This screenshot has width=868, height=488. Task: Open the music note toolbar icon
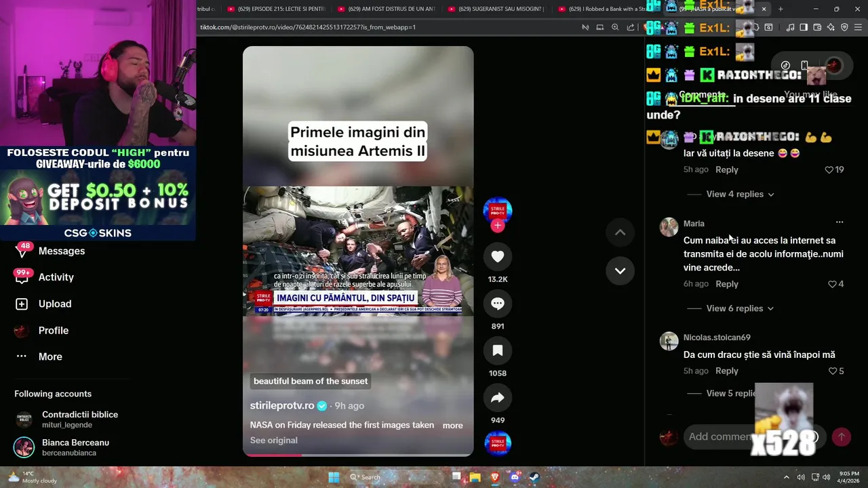tap(790, 27)
